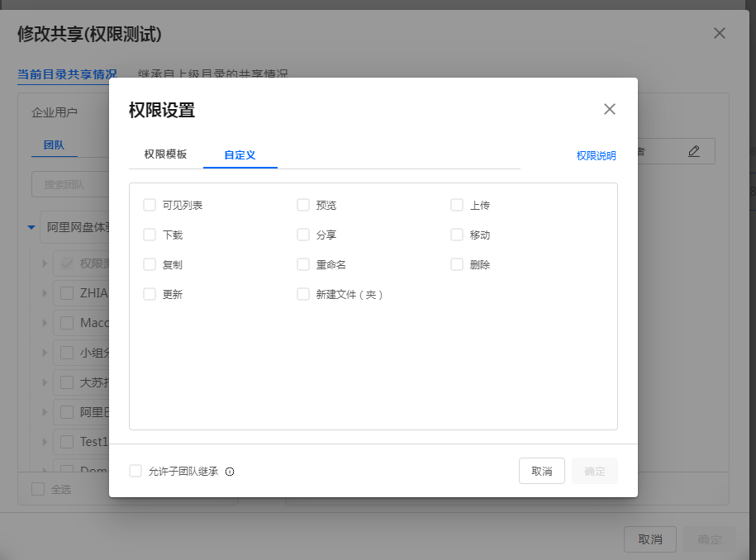Image resolution: width=756 pixels, height=560 pixels.
Task: Close the 权限设置 dialog
Action: [610, 109]
